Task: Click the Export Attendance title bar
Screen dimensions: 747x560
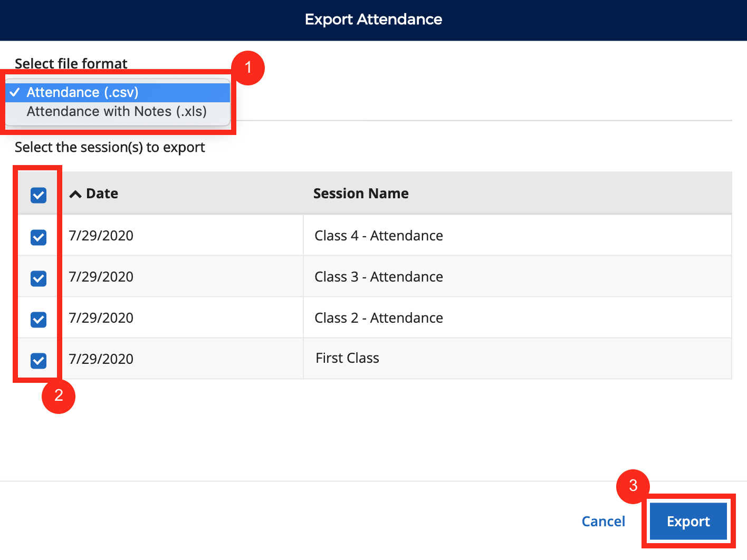Action: pyautogui.click(x=373, y=20)
